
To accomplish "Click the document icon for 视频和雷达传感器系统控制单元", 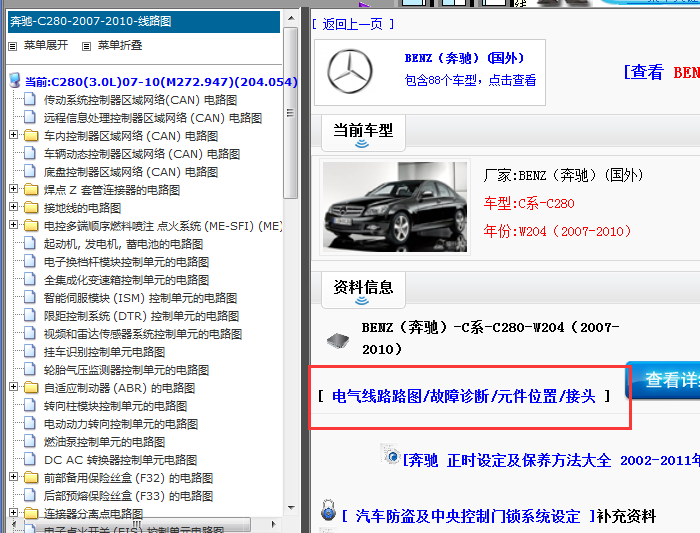I will click(x=30, y=333).
